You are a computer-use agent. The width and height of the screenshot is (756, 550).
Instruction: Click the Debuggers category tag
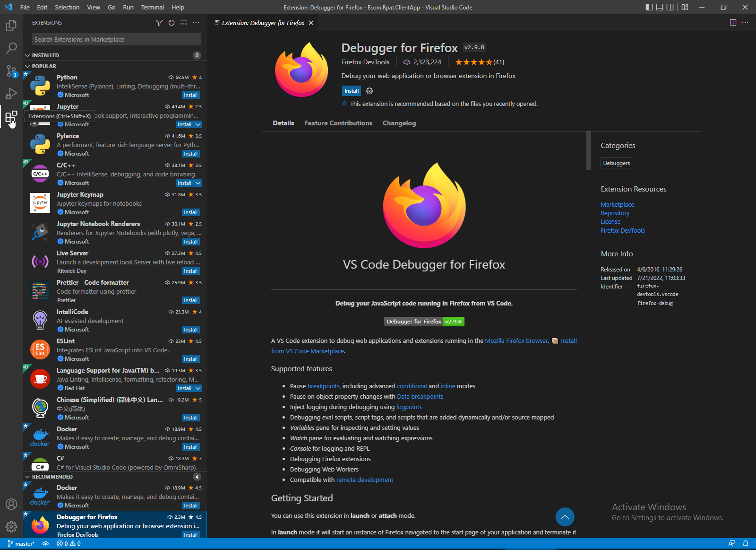616,163
